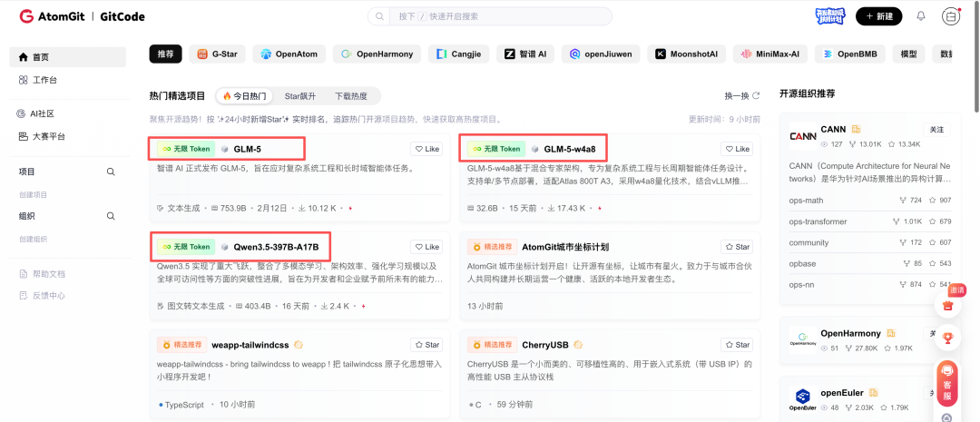The height and width of the screenshot is (422, 980).
Task: Star the weapp-tailwindcss project
Action: click(426, 345)
